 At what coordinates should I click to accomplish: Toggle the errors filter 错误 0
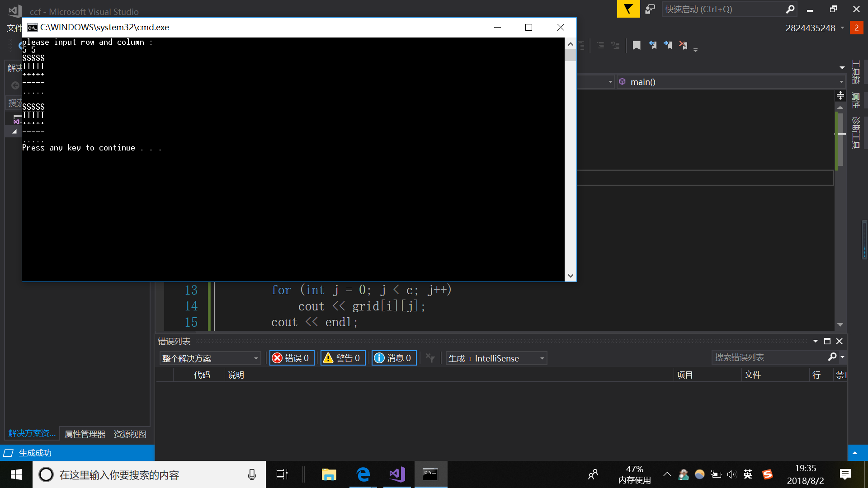[292, 358]
